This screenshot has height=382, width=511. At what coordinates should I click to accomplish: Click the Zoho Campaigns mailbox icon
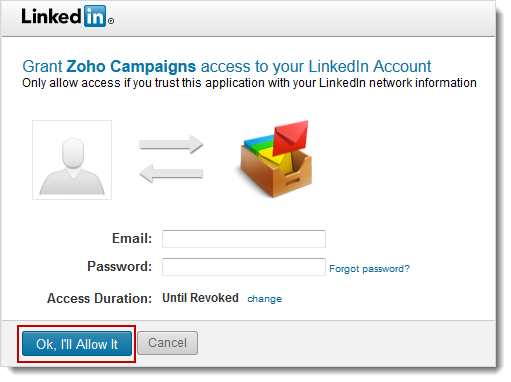(x=276, y=159)
